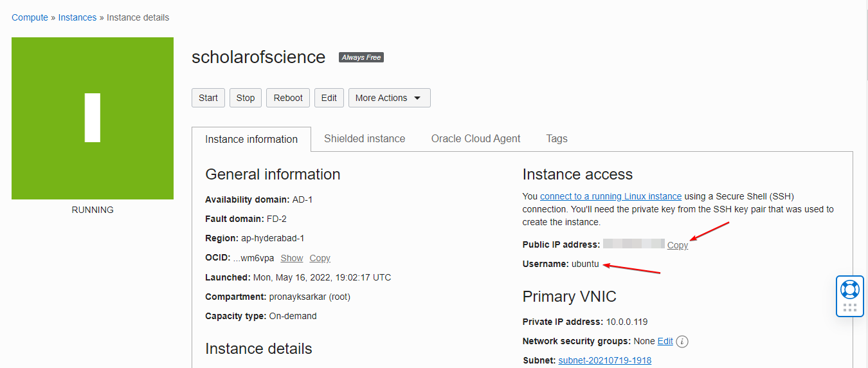Click the private IP '10.0.0.119'

628,322
